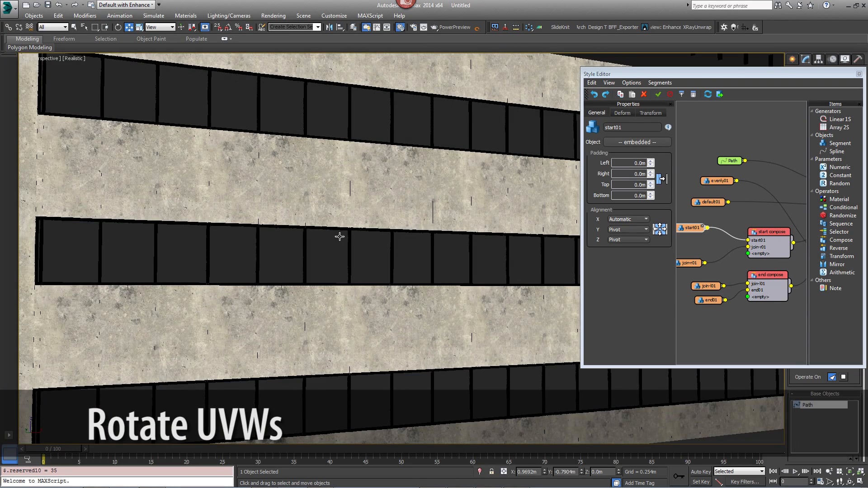868x488 pixels.
Task: Click the undo icon in Style Editor
Action: coord(594,94)
